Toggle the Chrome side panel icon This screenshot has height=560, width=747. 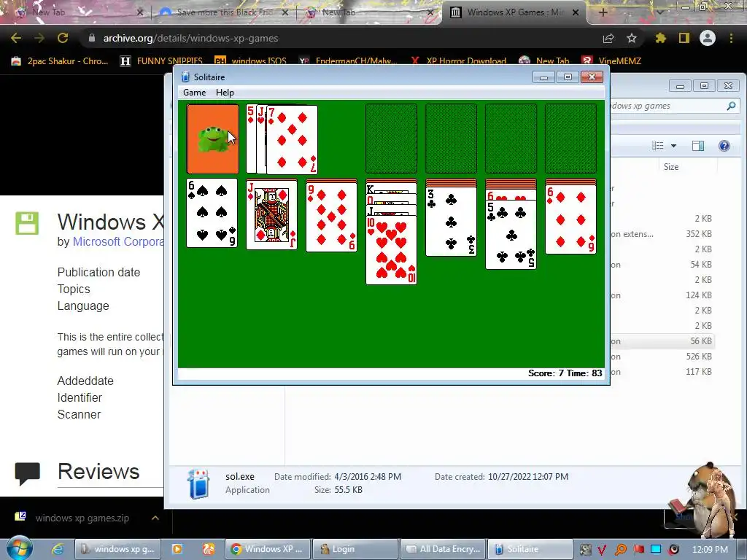tap(684, 38)
